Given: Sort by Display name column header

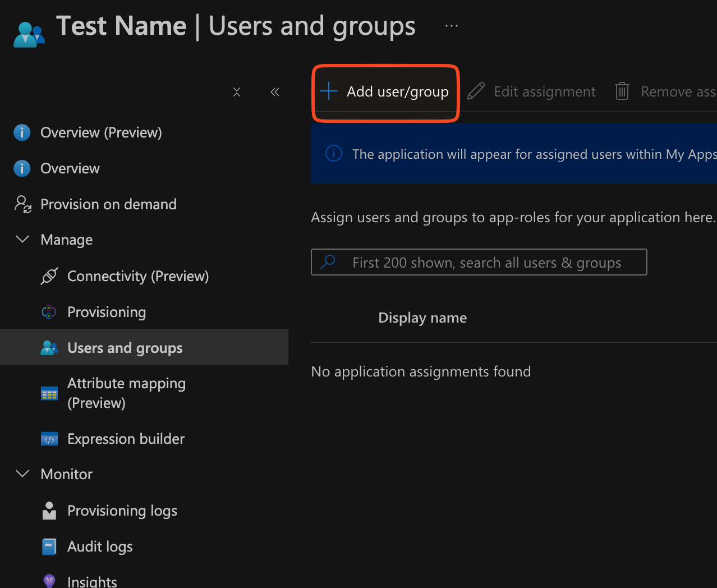Looking at the screenshot, I should point(422,318).
